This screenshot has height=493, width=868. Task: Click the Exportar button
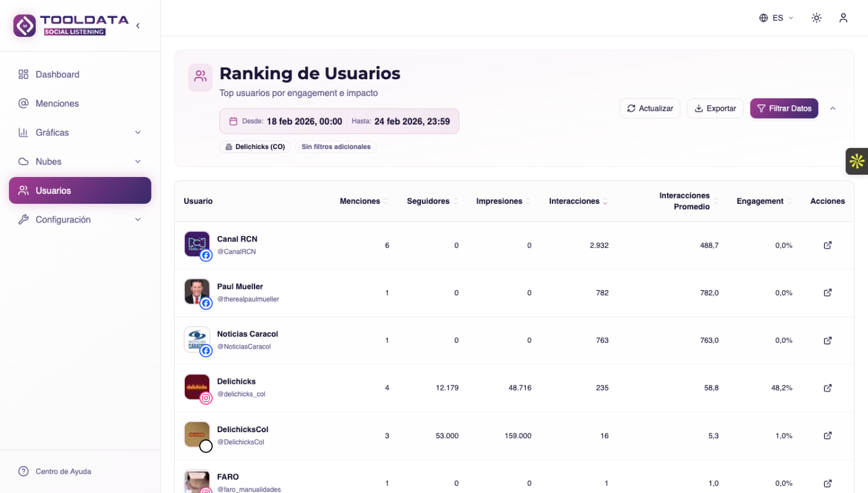coord(715,108)
